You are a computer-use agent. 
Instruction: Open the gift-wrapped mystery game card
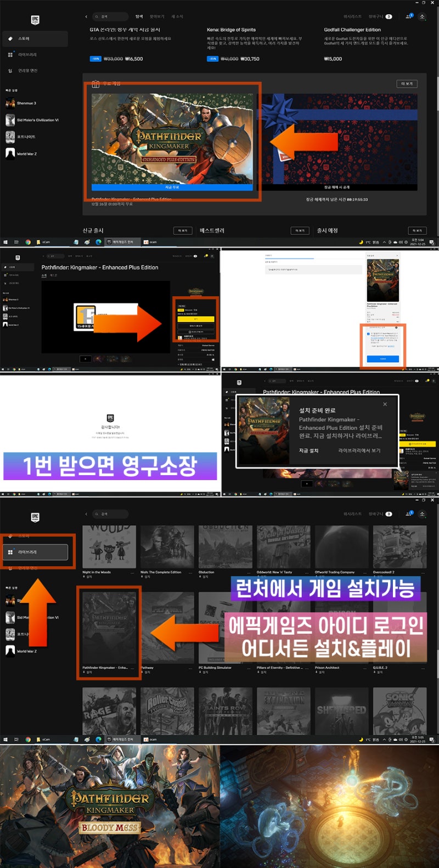337,142
